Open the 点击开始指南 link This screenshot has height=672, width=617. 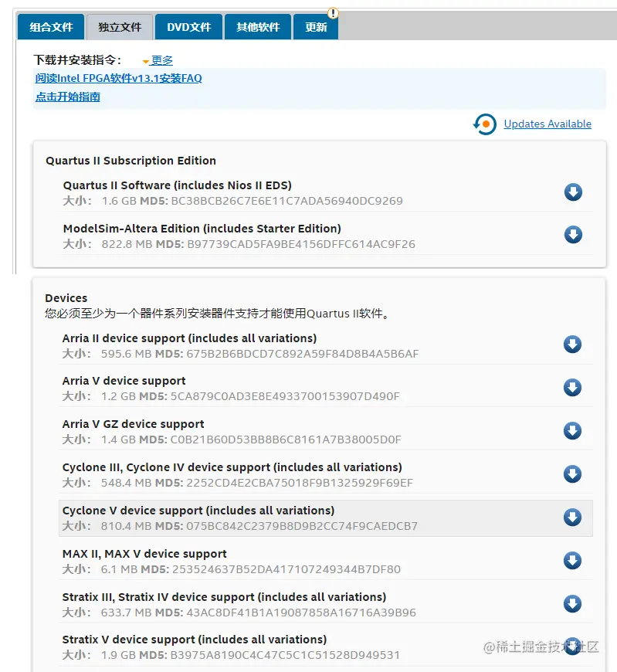68,97
